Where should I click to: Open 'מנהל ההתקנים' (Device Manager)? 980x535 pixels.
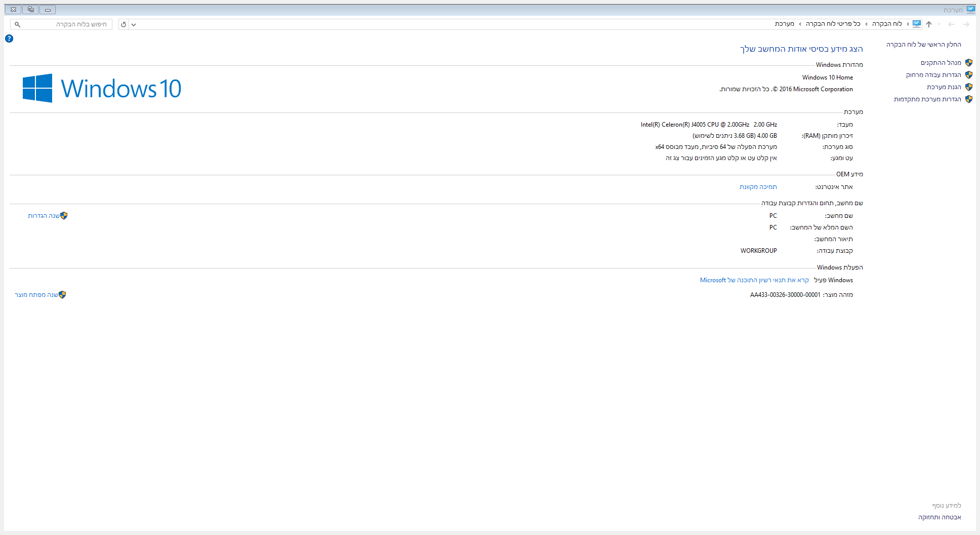pyautogui.click(x=941, y=63)
